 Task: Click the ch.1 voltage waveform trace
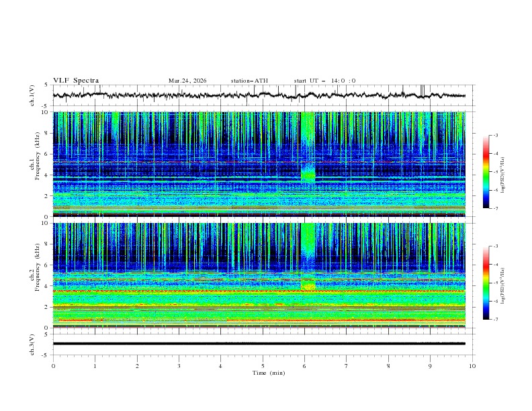(x=259, y=95)
